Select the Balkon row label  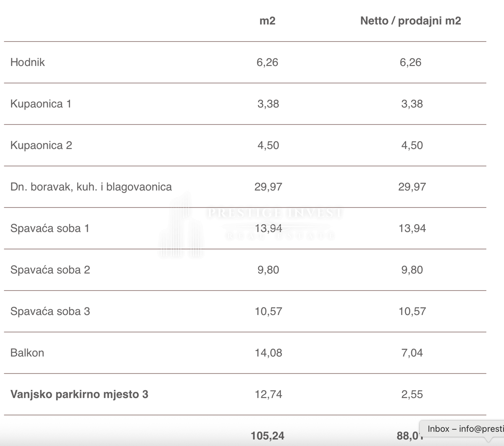(27, 353)
